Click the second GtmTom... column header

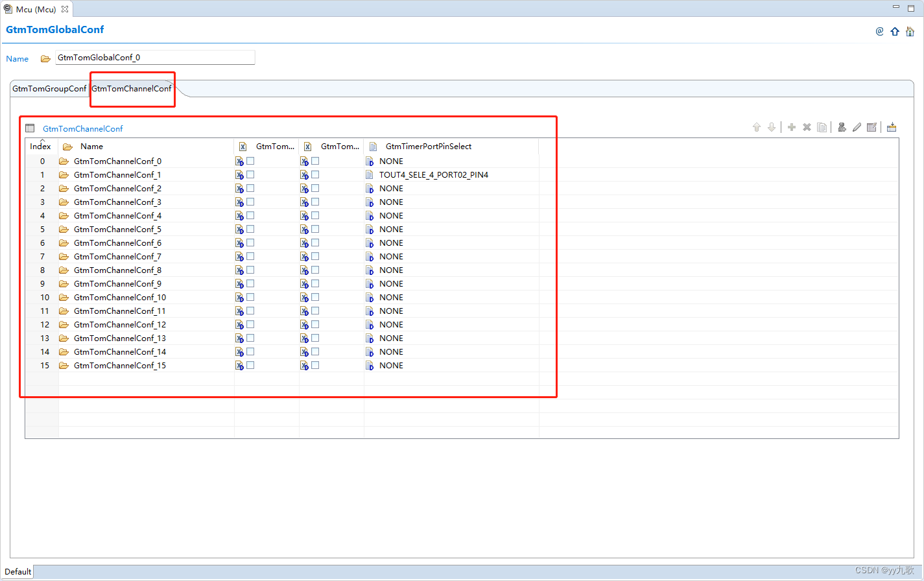[x=331, y=147]
